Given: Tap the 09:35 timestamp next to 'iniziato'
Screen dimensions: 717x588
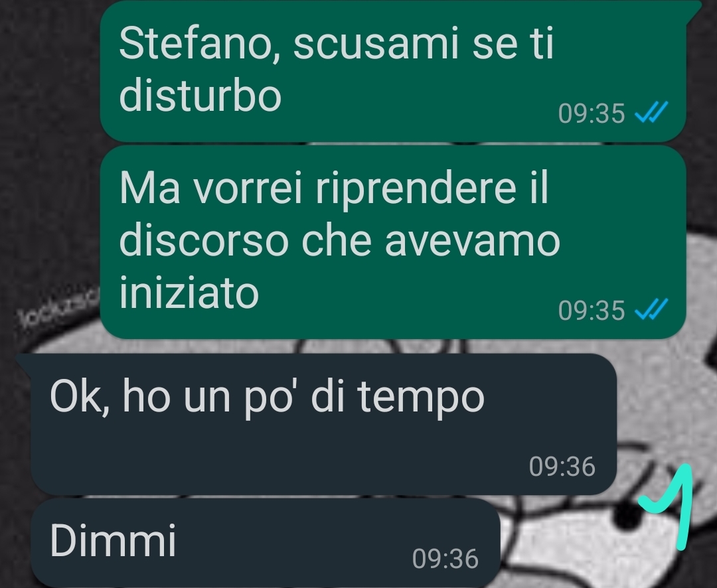Looking at the screenshot, I should pos(592,311).
